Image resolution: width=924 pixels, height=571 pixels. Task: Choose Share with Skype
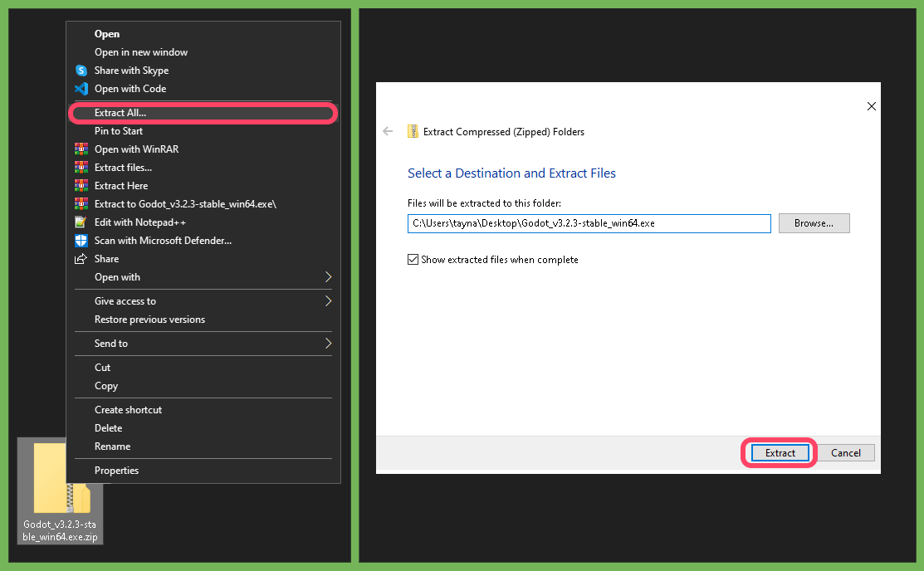[203, 71]
